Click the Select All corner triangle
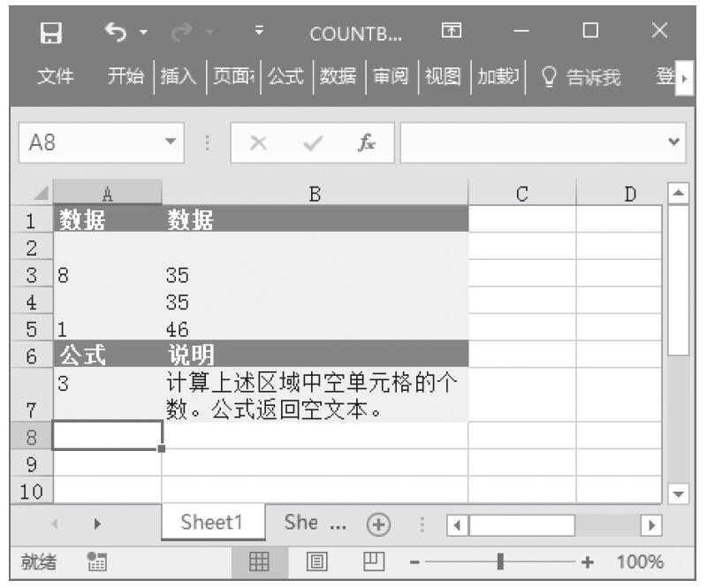The height and width of the screenshot is (588, 707). tap(35, 193)
